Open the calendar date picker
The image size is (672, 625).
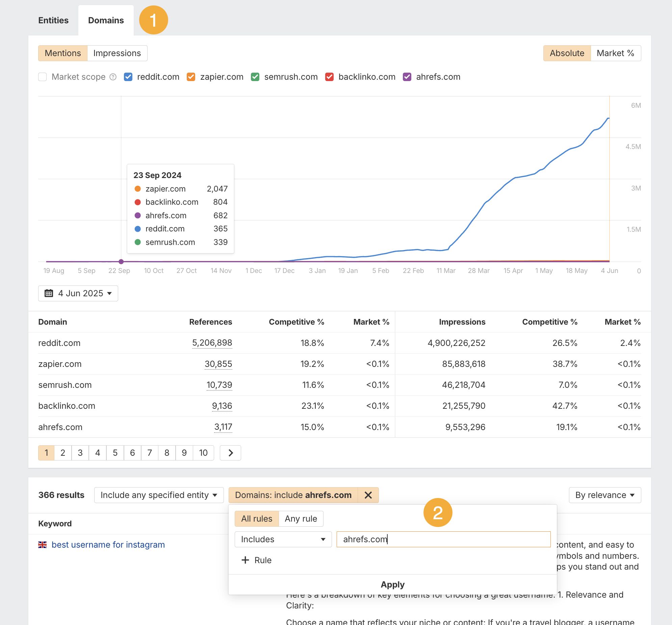[x=78, y=293]
